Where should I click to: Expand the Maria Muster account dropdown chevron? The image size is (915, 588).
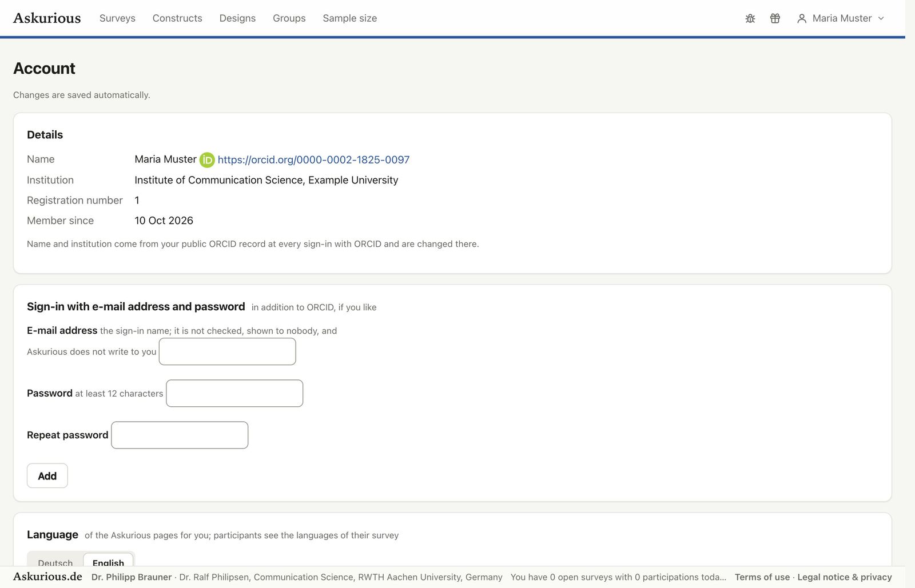click(881, 18)
